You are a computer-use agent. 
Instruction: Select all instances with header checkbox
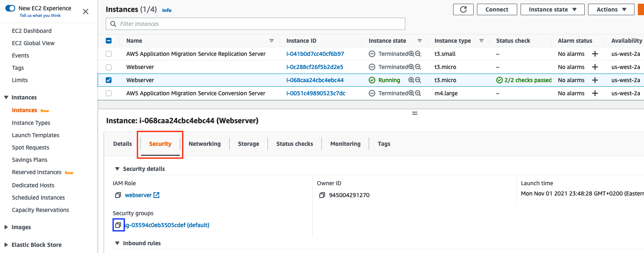coord(109,41)
